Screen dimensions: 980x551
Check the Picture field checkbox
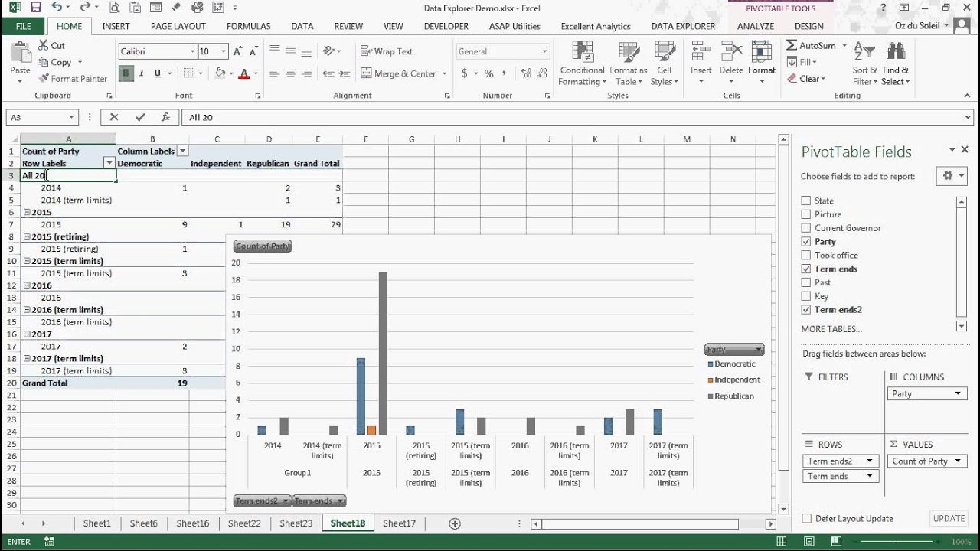805,214
